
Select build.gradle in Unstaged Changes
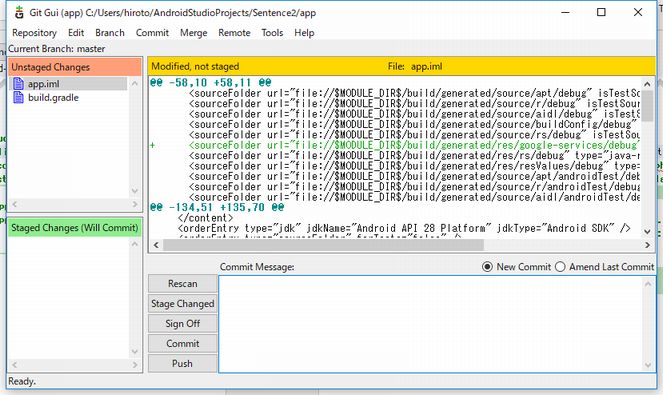pyautogui.click(x=53, y=98)
